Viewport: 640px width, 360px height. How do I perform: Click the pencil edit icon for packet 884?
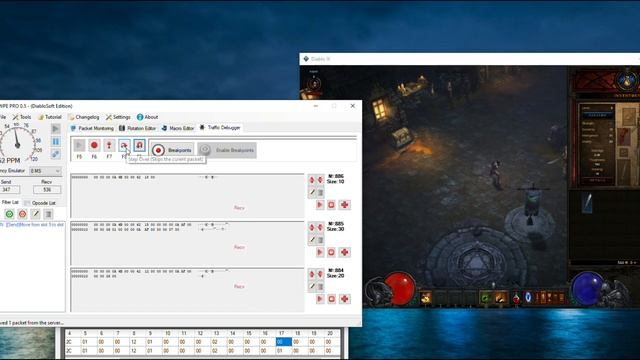click(x=312, y=287)
